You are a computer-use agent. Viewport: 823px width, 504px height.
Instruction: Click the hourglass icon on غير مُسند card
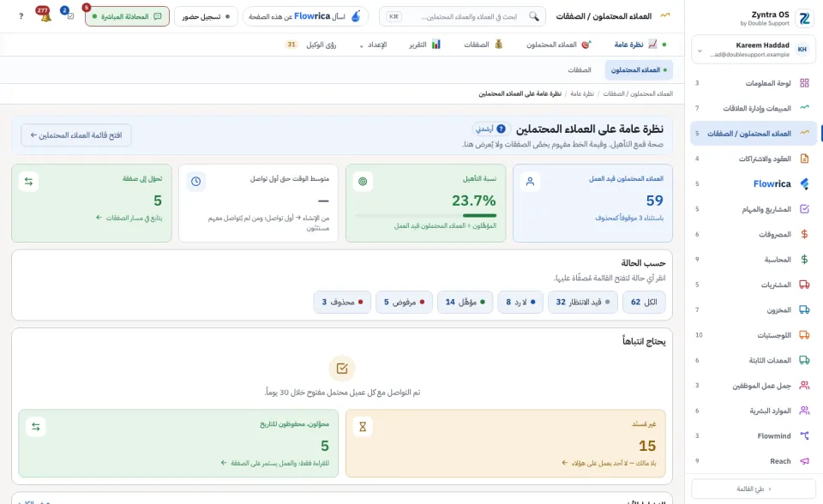[x=363, y=427]
